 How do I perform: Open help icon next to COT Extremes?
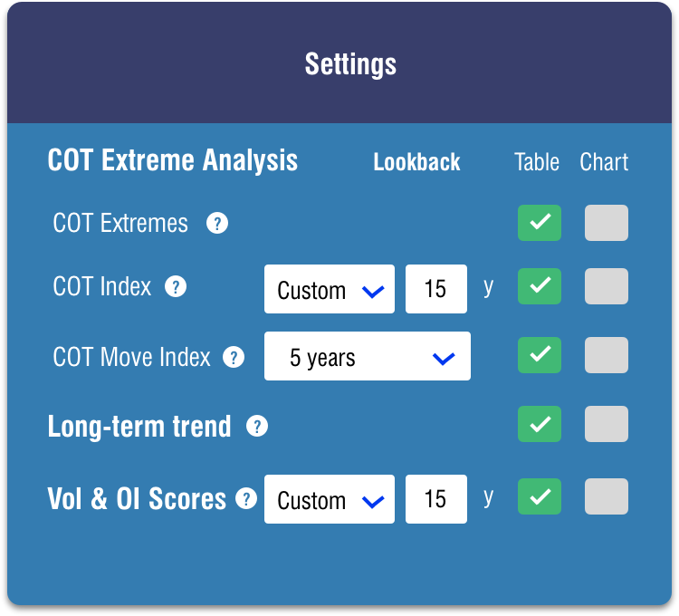coord(217,223)
